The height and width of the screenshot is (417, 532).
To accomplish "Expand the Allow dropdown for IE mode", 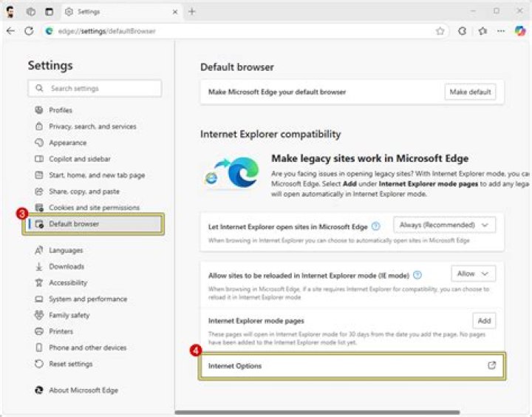I will (x=473, y=274).
